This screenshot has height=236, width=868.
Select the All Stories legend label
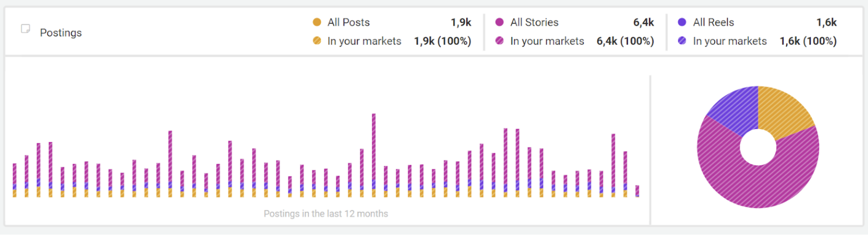coord(534,22)
